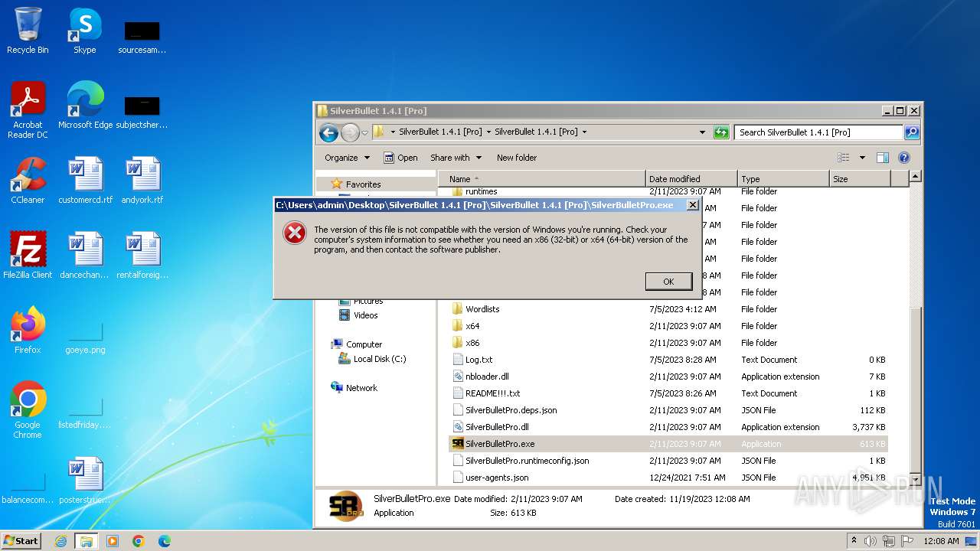The height and width of the screenshot is (551, 980).
Task: Select Favorites in the navigation pane
Action: 364,184
